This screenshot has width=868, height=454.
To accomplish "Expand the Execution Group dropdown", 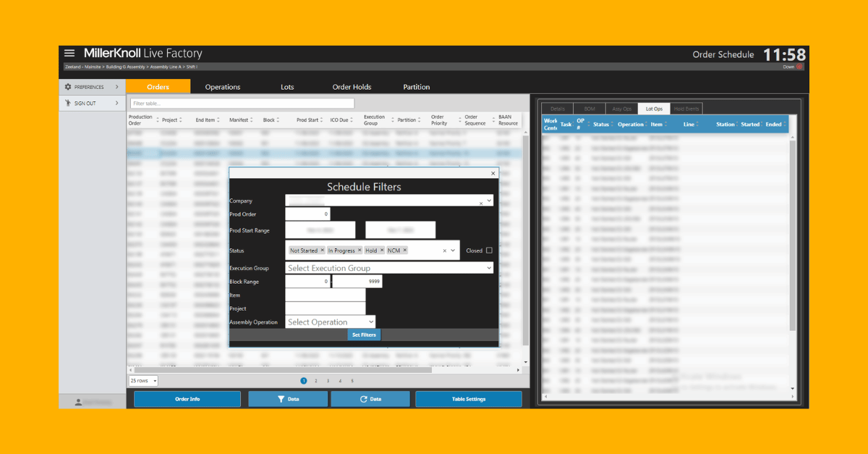I will (489, 268).
